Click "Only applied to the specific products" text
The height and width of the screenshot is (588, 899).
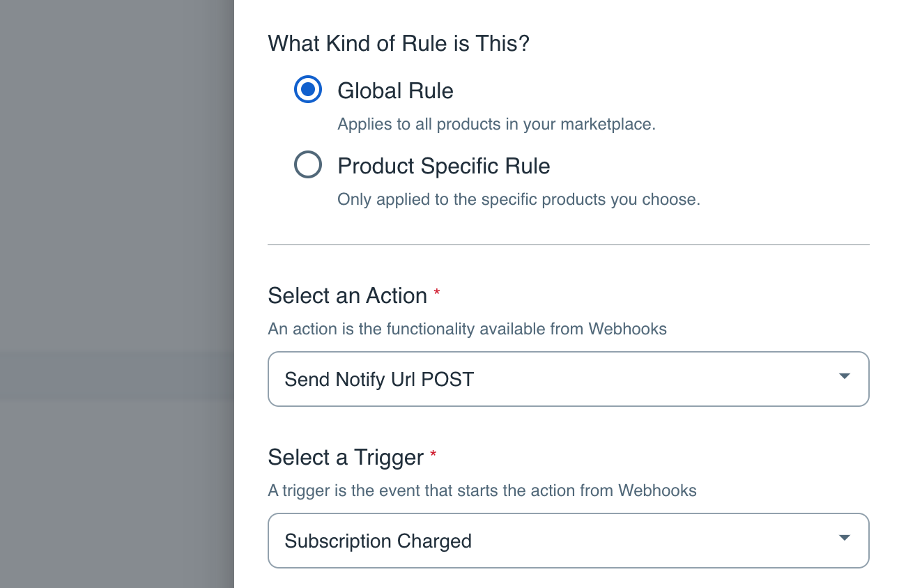click(x=518, y=200)
